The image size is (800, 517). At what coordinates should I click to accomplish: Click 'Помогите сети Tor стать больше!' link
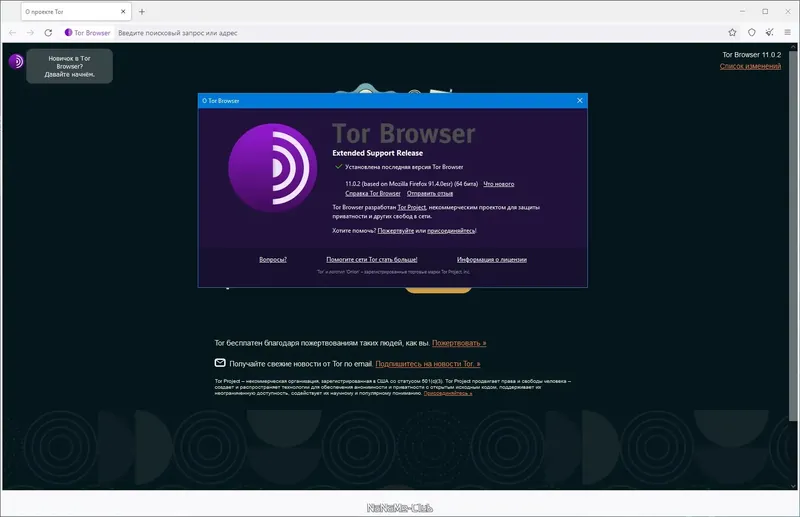pos(372,259)
